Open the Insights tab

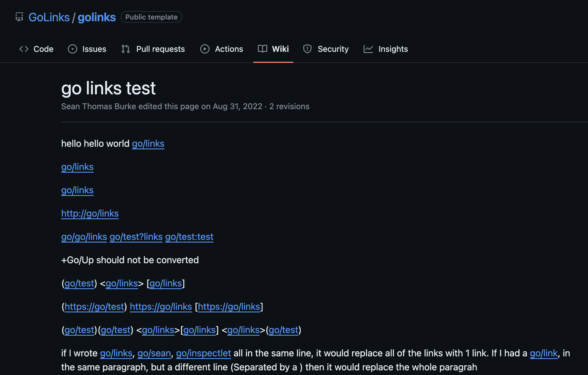pos(393,49)
